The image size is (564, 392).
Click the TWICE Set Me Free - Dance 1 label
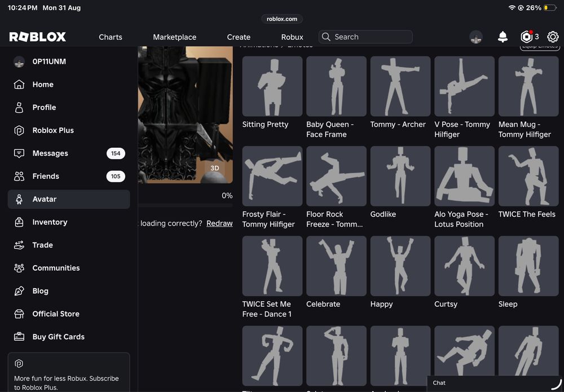267,309
